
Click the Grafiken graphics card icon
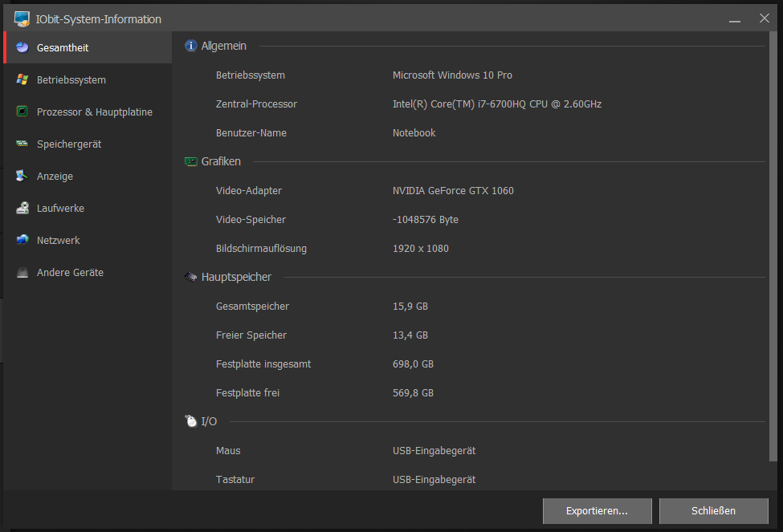(x=191, y=161)
